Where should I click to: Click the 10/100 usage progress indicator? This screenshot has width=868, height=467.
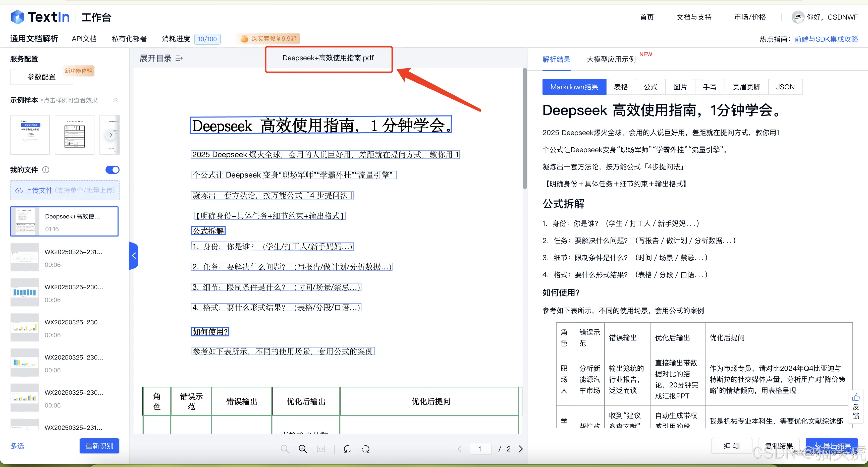click(207, 39)
